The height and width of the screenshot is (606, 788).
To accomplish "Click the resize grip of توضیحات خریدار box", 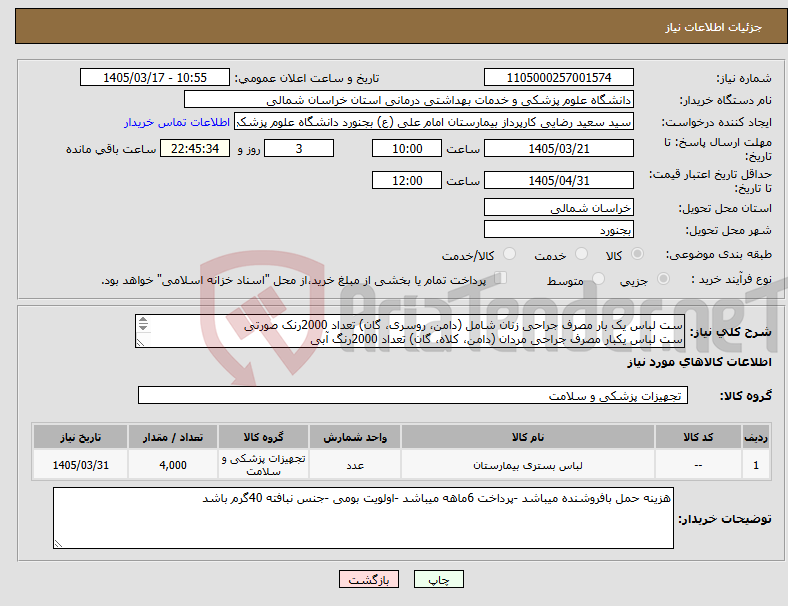I will [58, 543].
